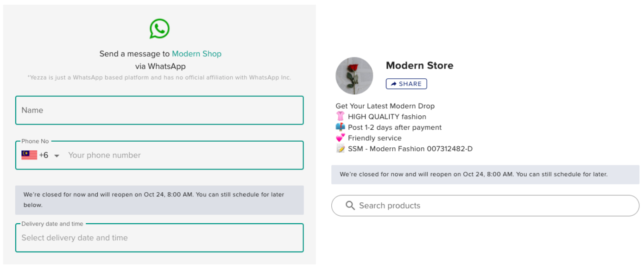644x270 pixels.
Task: Open the rose profile picture
Action: pyautogui.click(x=354, y=76)
